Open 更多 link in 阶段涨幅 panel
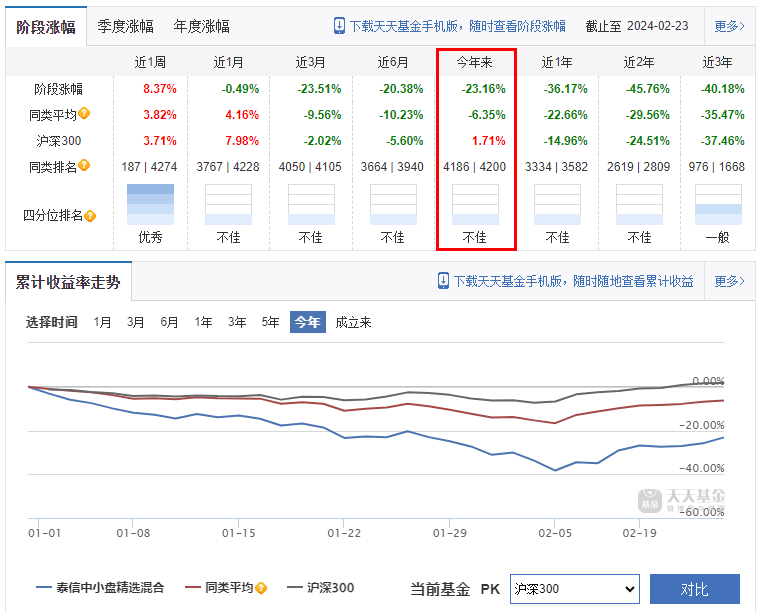 (729, 26)
